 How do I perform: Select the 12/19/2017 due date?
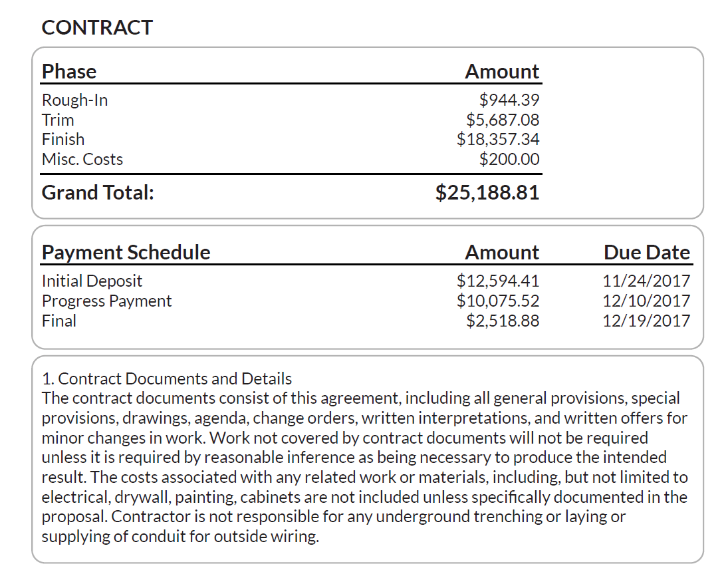(646, 321)
